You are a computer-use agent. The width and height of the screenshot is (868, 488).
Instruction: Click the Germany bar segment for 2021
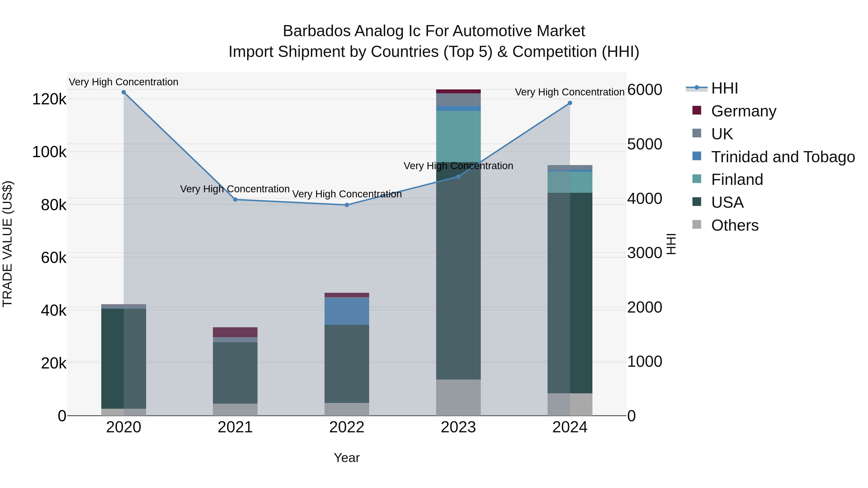tap(235, 332)
